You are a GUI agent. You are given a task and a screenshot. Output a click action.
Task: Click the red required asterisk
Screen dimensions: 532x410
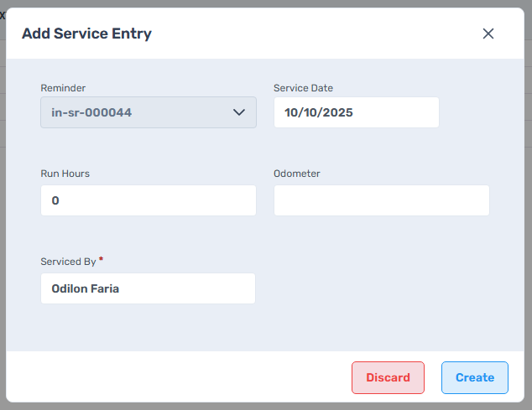tap(102, 260)
